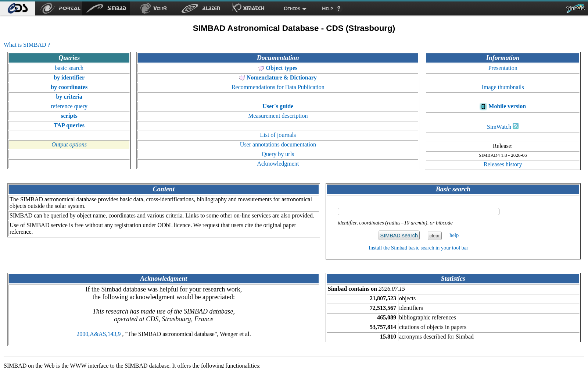
Task: Open Releases history link
Action: 503,164
